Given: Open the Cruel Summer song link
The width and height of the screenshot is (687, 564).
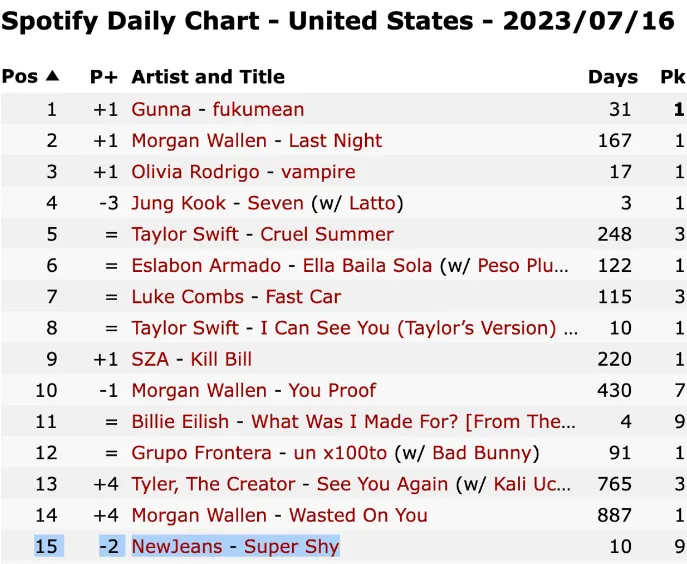Looking at the screenshot, I should pos(327,234).
